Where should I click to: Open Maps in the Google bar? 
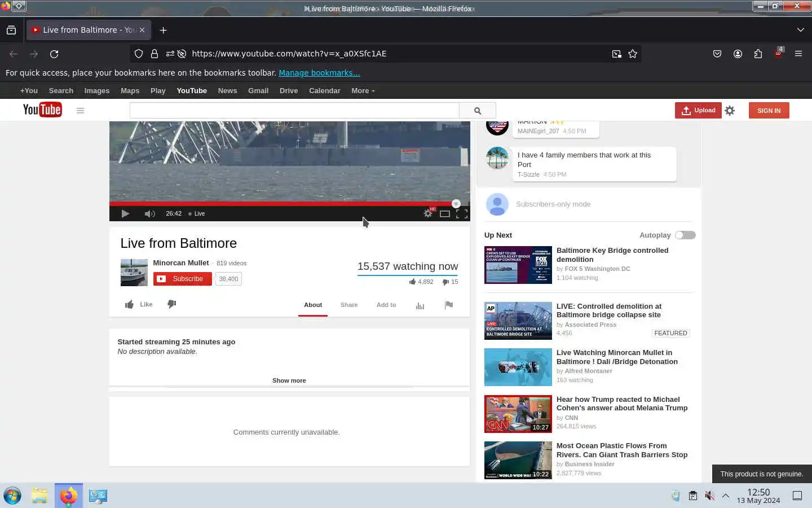(x=130, y=90)
